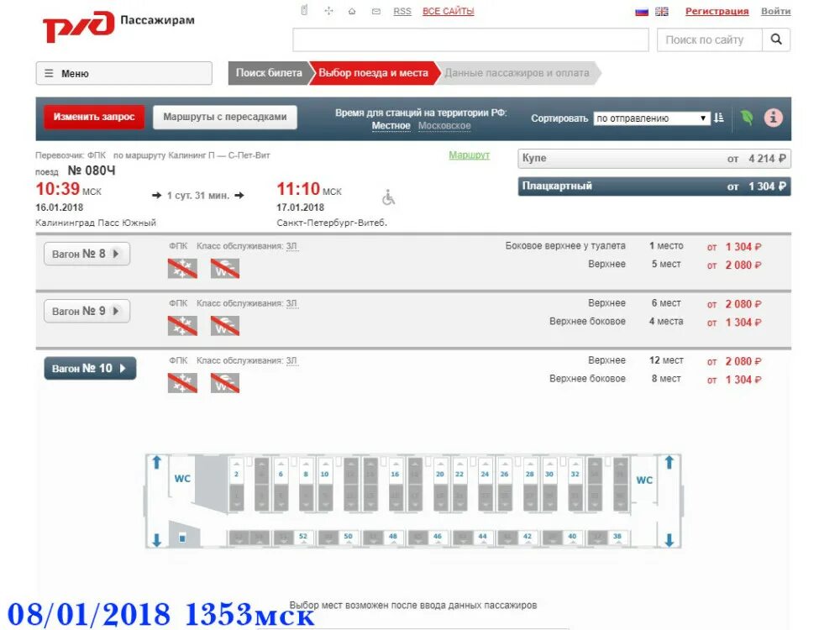Click the sort order icon beside the dropdown
840x630 pixels.
click(x=717, y=118)
